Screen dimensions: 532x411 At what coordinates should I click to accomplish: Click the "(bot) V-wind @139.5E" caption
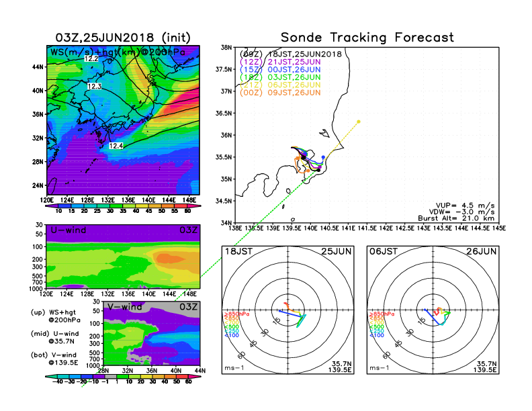[54, 359]
